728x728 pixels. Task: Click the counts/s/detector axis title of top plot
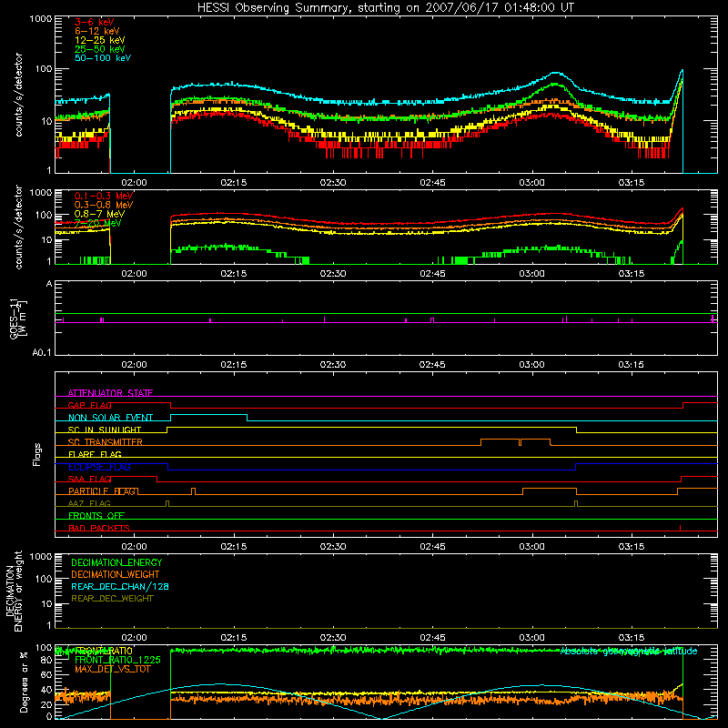[18, 95]
